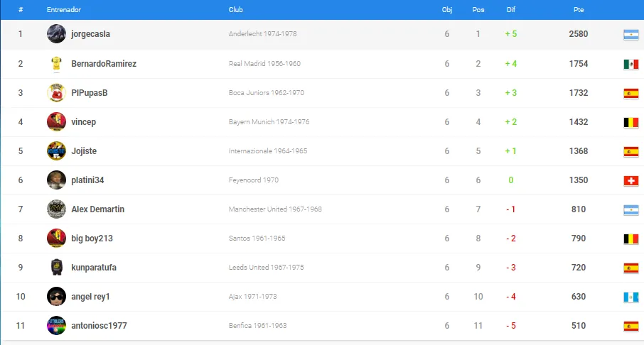Image resolution: width=644 pixels, height=345 pixels.
Task: Select club Manchester United 1967-1968
Action: (275, 209)
